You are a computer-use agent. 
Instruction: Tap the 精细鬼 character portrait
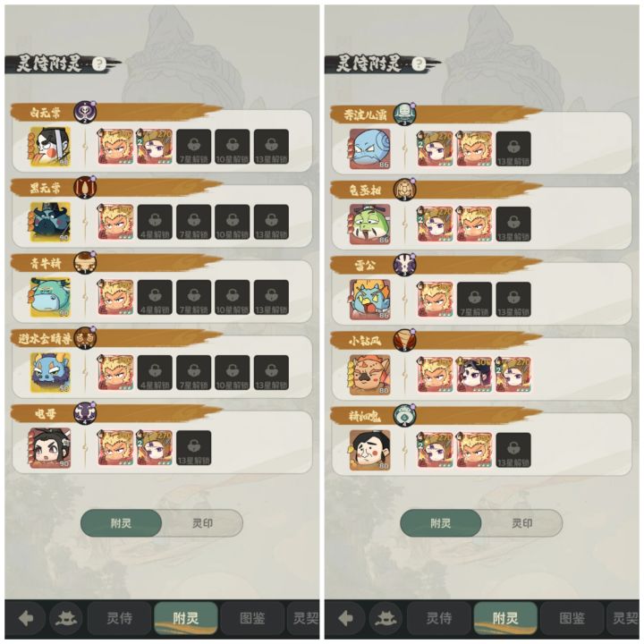pyautogui.click(x=369, y=450)
